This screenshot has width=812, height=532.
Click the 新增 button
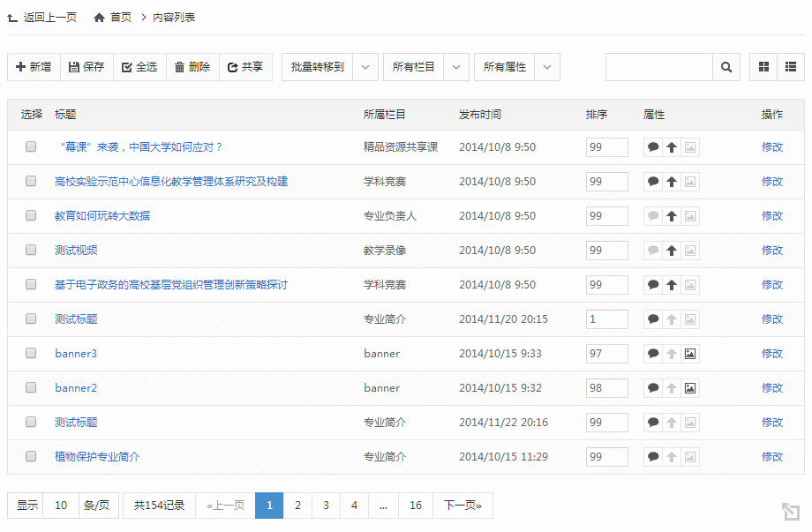34,67
